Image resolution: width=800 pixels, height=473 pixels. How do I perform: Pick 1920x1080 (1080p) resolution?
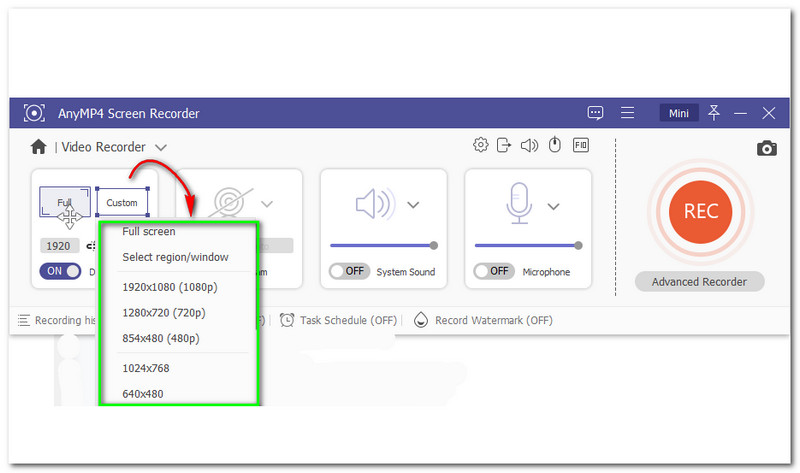[169, 287]
